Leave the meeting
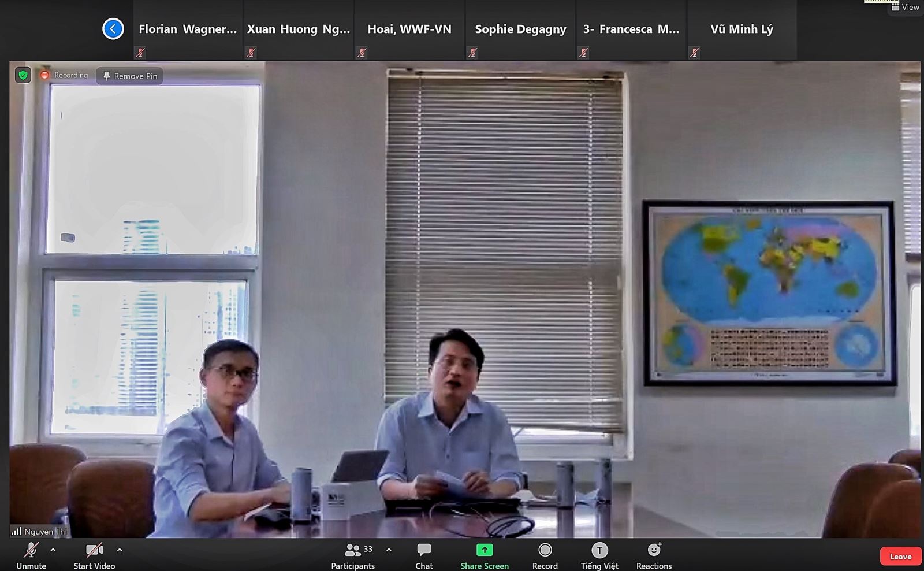The width and height of the screenshot is (924, 571). coord(900,557)
